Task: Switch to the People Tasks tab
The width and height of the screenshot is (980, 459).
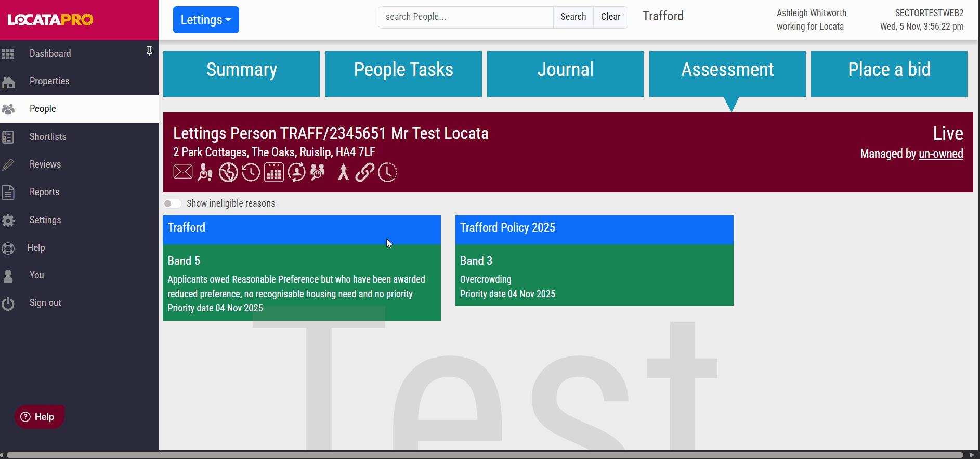Action: click(403, 74)
